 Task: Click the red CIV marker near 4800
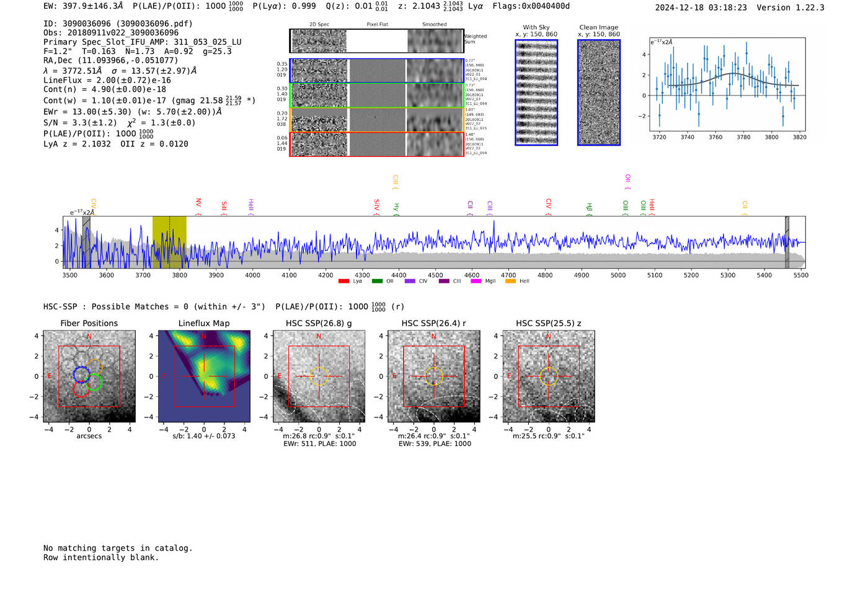549,207
